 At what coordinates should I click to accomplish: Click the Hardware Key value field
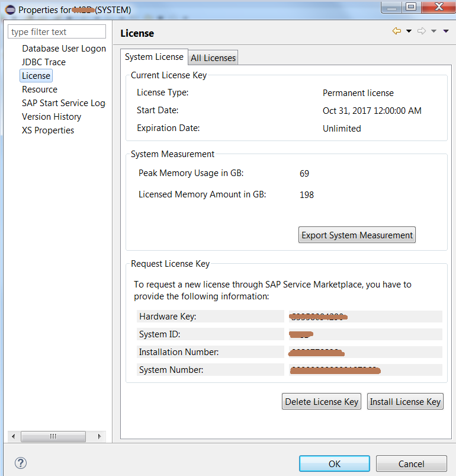[x=365, y=317]
